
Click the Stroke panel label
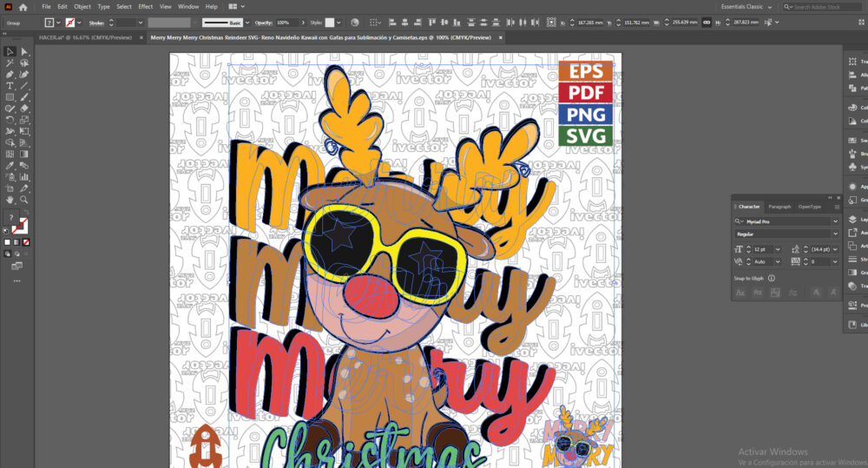tap(96, 23)
